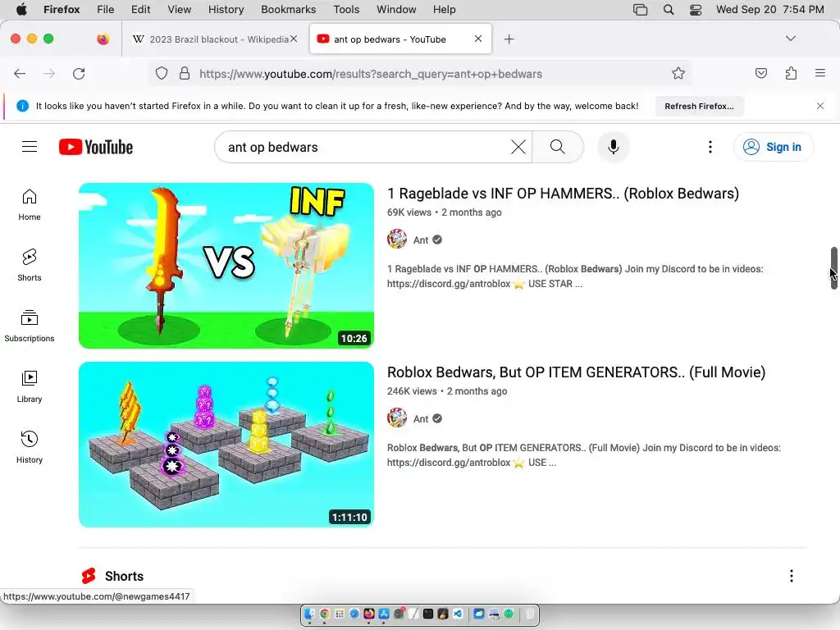840x630 pixels.
Task: Open Ant channel name under Rageblade video
Action: (421, 240)
